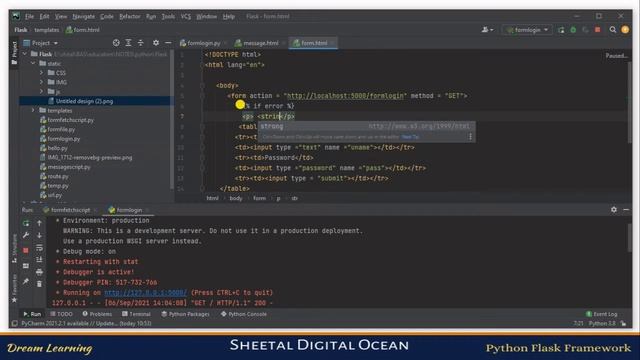Open the File menu
The image size is (640, 360).
(29, 16)
